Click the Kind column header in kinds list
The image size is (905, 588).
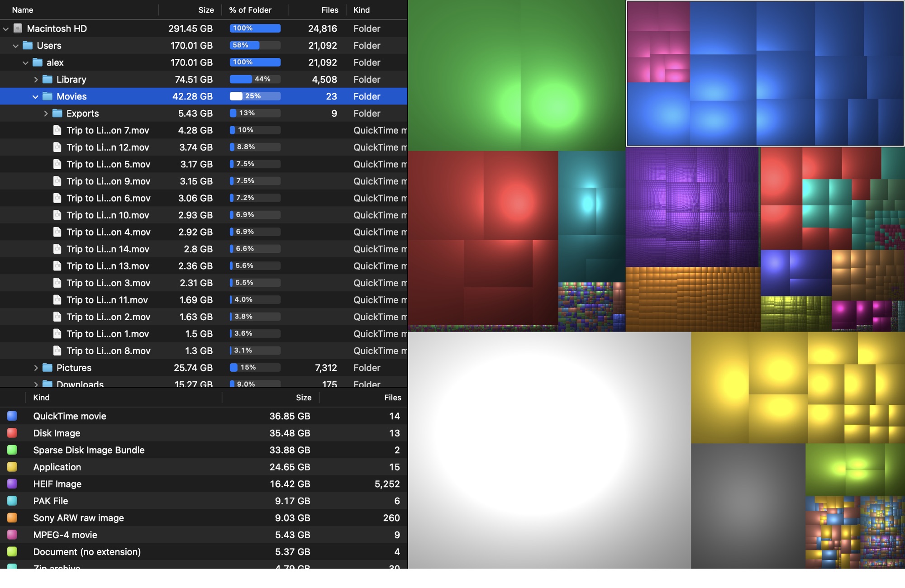point(124,398)
